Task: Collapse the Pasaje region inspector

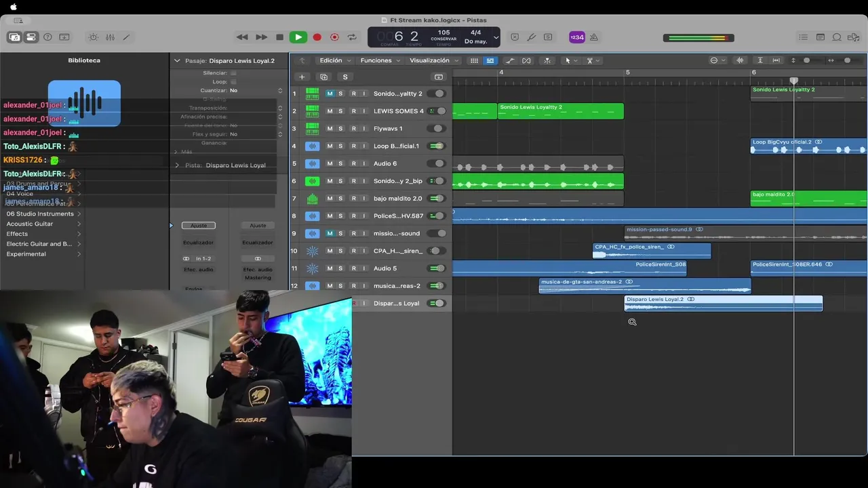Action: [x=177, y=60]
